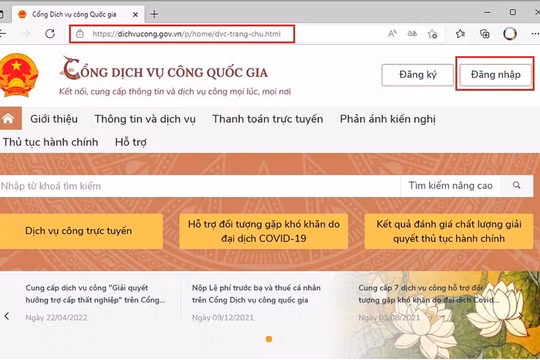Open news Nộp Lệ phí trước bạ
This screenshot has height=360, width=540.
pyautogui.click(x=256, y=294)
